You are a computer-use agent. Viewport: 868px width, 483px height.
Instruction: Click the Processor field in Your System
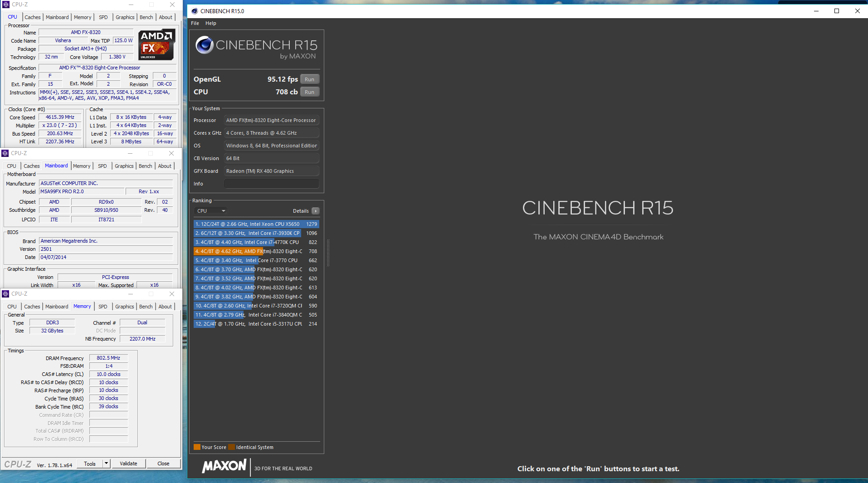[272, 120]
